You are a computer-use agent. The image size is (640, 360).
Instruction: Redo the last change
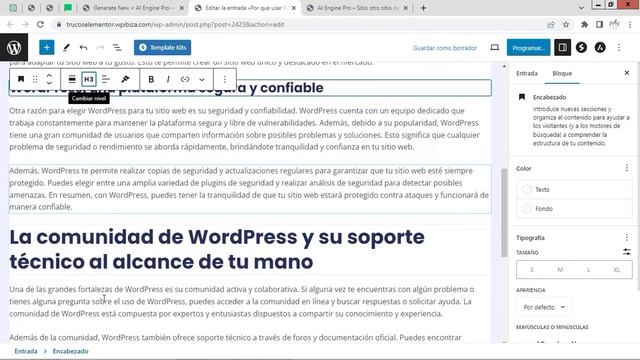click(100, 48)
